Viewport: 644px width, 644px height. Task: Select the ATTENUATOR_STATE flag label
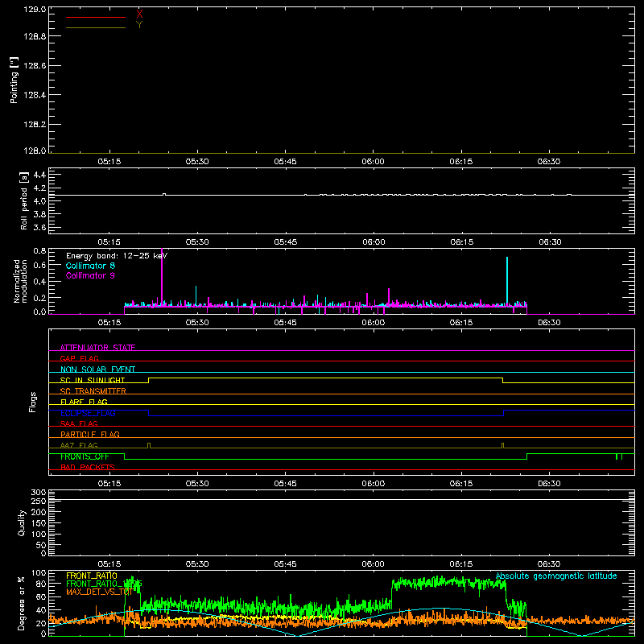[97, 348]
